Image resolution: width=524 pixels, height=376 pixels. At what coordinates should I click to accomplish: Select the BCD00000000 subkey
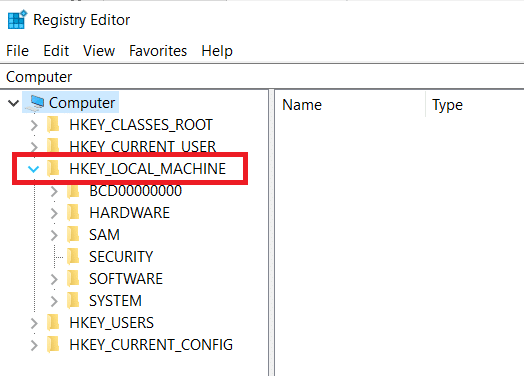click(135, 191)
